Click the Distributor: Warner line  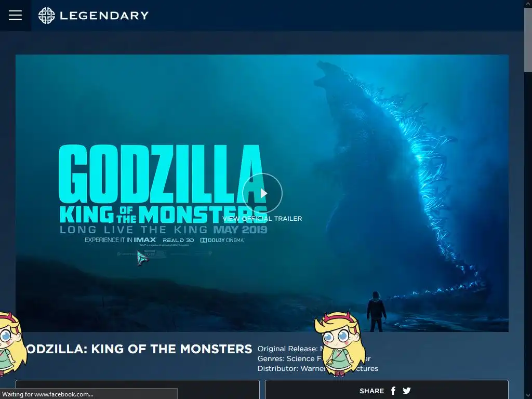click(317, 368)
